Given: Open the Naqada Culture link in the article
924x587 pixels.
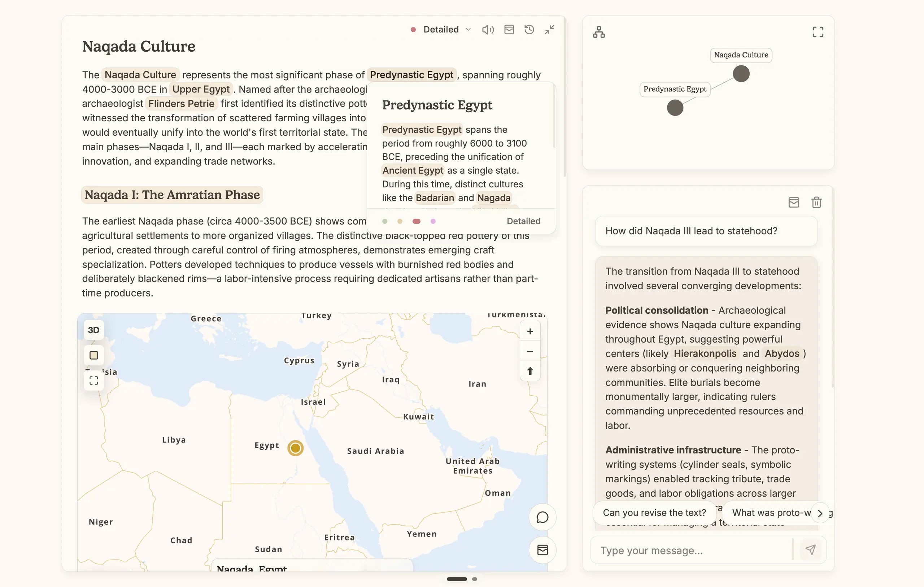Looking at the screenshot, I should pyautogui.click(x=140, y=74).
